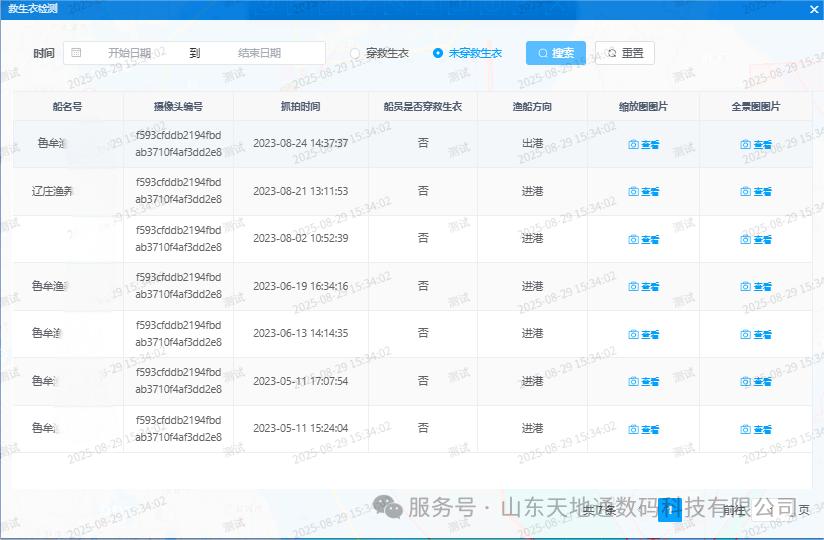Click capture time 2023-08-24 14:37:37
The image size is (824, 540).
[301, 143]
